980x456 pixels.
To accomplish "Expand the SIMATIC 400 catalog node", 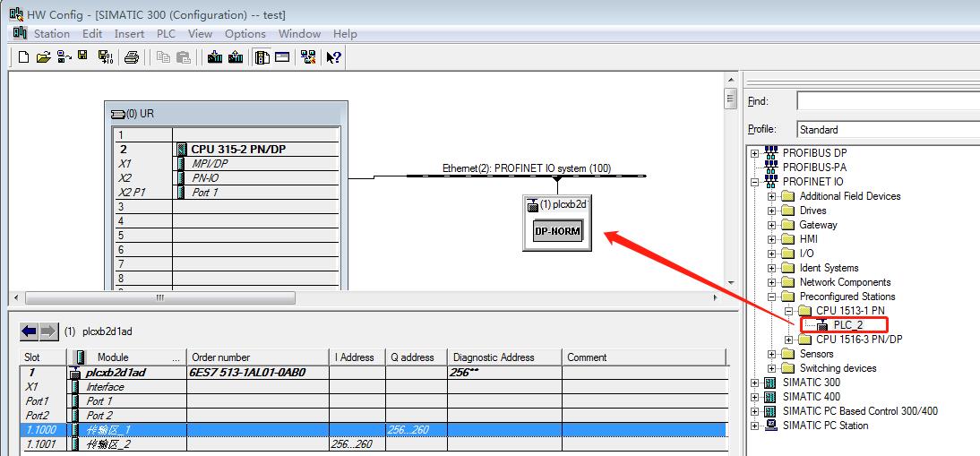I will point(755,397).
